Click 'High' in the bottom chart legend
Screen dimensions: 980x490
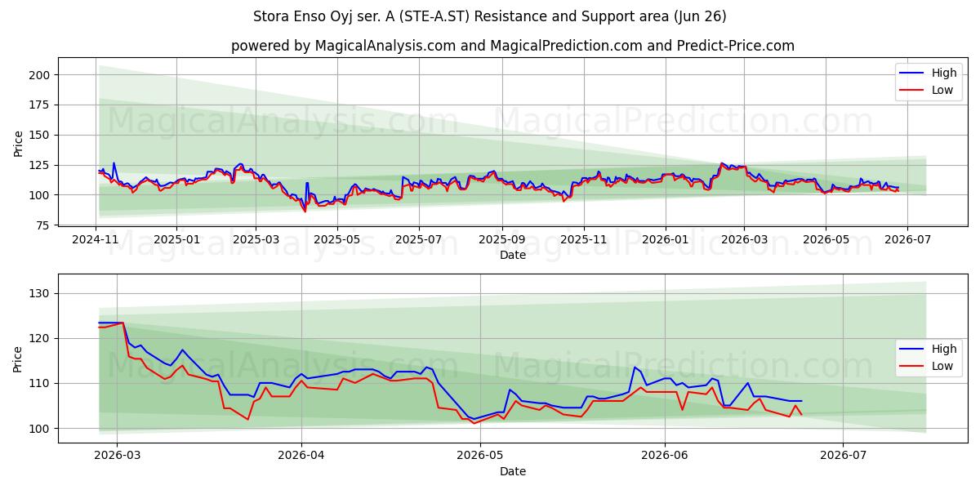944,349
